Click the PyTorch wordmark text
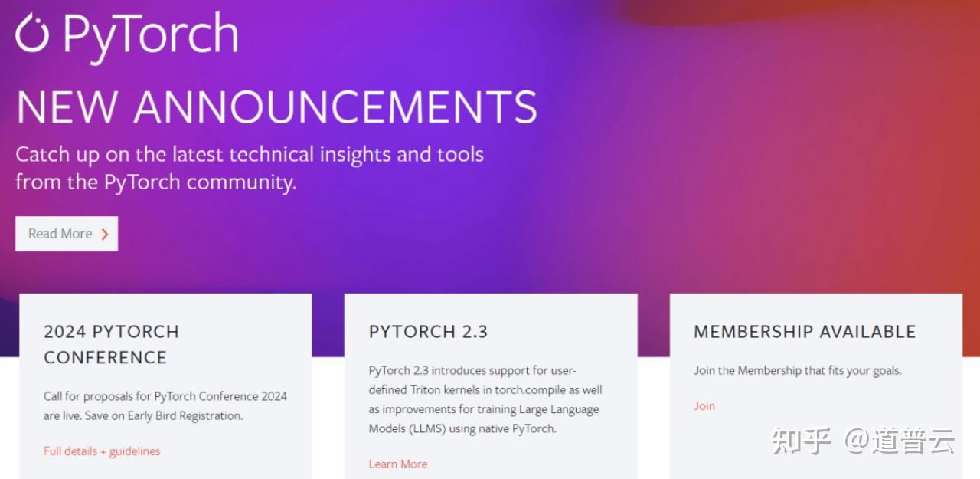The image size is (980, 479). click(x=151, y=36)
